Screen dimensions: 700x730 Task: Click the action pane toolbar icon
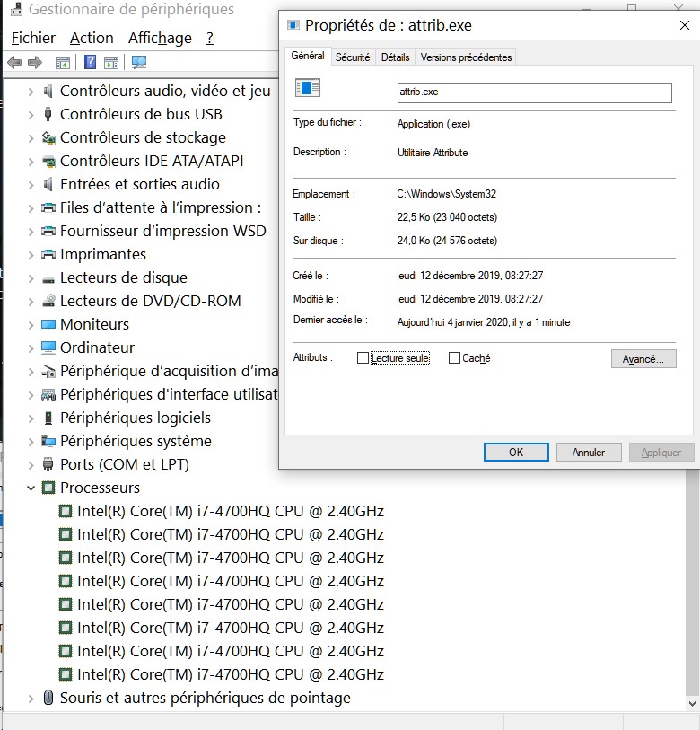coord(111,62)
